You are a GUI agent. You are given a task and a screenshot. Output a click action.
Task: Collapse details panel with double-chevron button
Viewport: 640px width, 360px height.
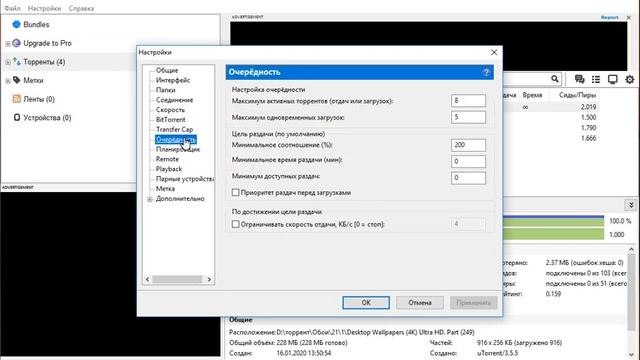pyautogui.click(x=631, y=205)
